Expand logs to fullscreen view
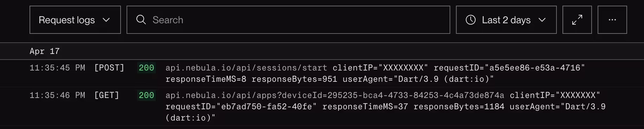 (x=577, y=20)
